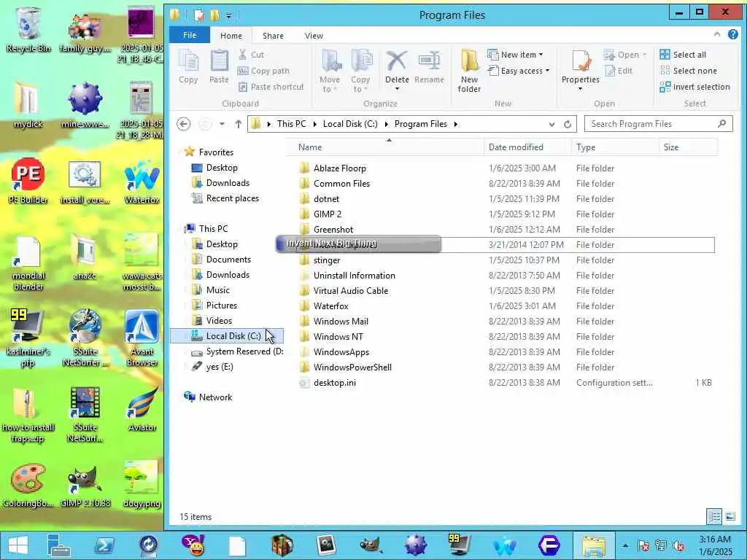This screenshot has height=560, width=747.
Task: Click Edit in the Open group
Action: point(619,71)
